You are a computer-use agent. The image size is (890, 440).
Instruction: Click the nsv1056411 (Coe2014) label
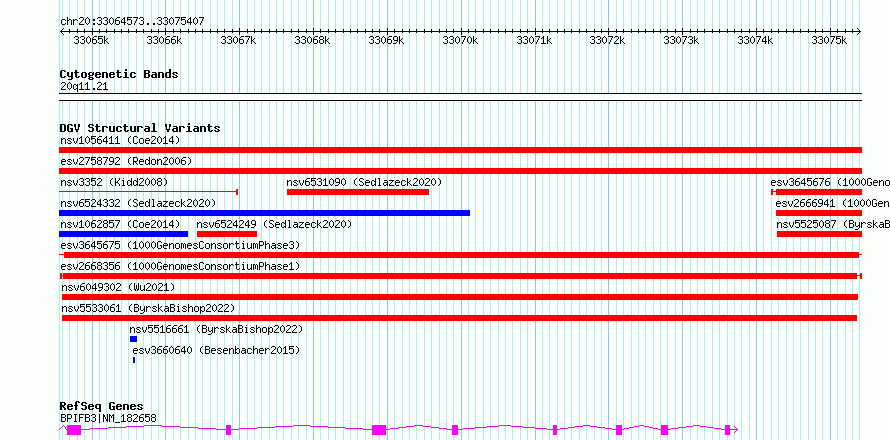120,140
